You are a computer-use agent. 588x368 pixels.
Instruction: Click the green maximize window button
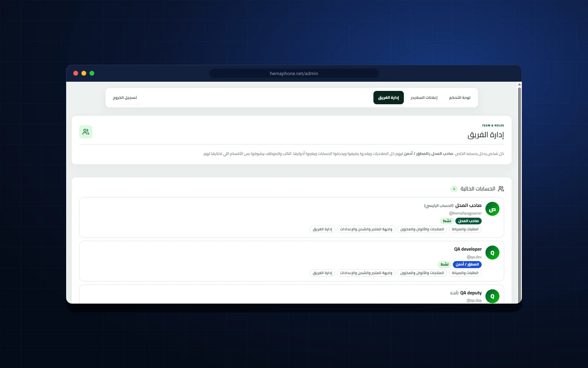(x=92, y=73)
